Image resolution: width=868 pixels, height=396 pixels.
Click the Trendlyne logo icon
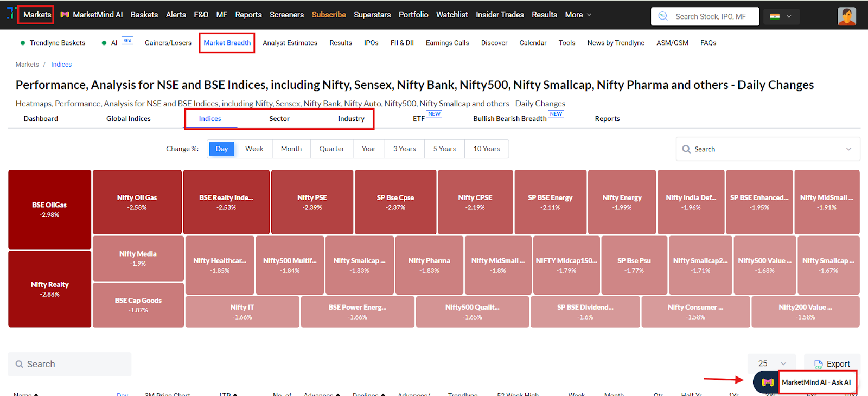point(10,14)
